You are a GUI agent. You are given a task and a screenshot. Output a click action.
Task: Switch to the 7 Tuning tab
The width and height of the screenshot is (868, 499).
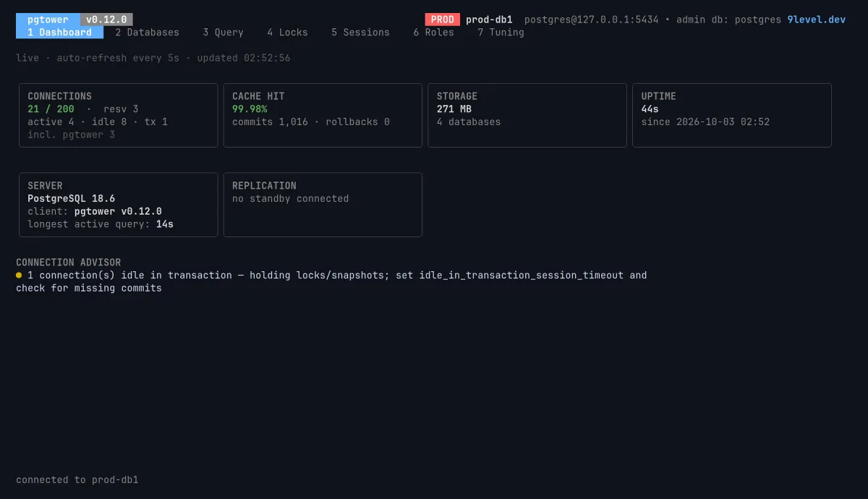coord(501,33)
